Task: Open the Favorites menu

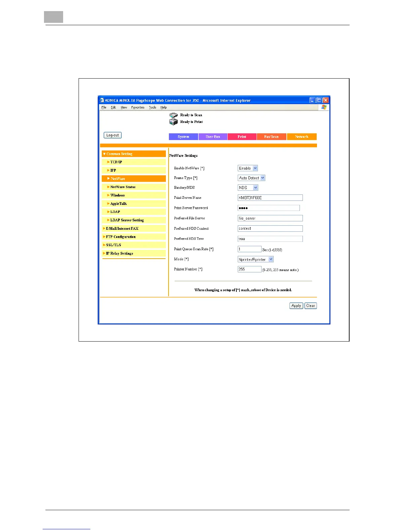Action: tap(138, 107)
